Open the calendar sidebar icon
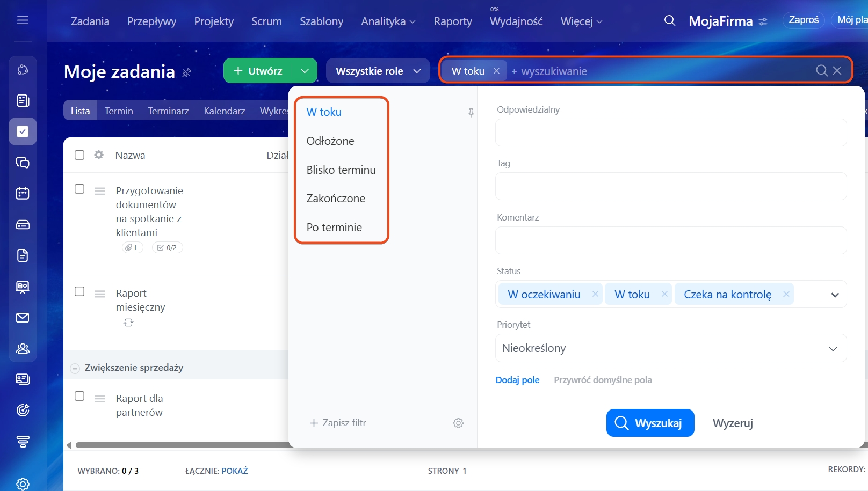 click(x=23, y=193)
